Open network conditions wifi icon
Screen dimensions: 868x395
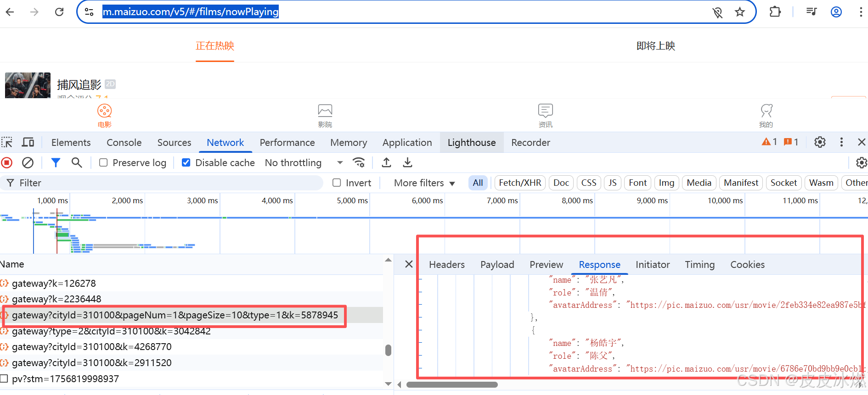[x=359, y=162]
